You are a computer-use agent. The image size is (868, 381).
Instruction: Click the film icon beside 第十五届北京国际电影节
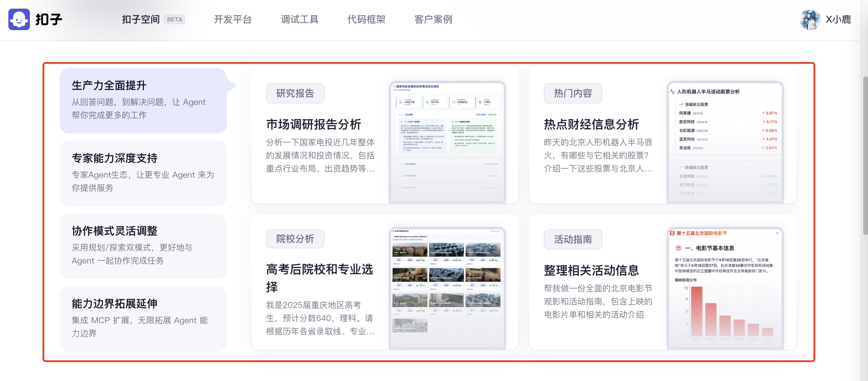pos(672,233)
